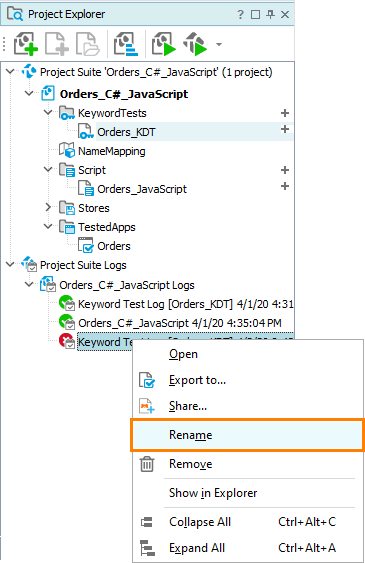Click the Add New Item toolbar icon
Screen dimensions: 365x563
coord(57,44)
